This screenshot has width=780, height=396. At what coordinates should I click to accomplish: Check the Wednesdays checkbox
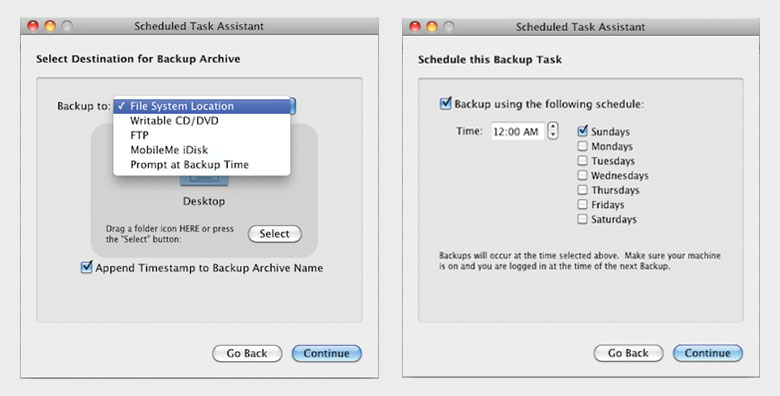[583, 175]
